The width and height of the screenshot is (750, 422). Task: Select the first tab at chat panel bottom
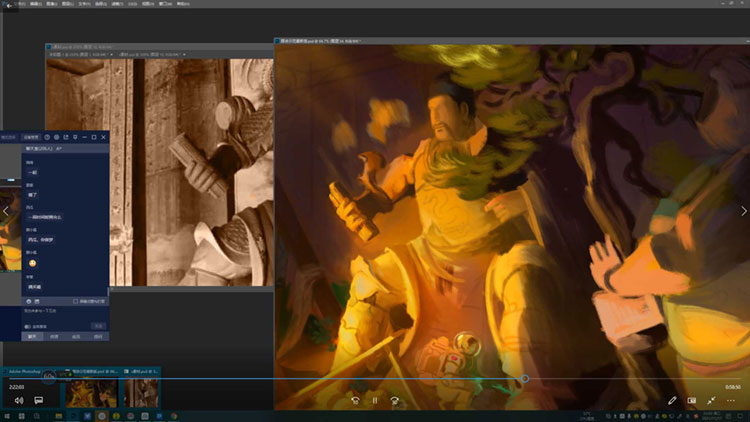pyautogui.click(x=32, y=337)
